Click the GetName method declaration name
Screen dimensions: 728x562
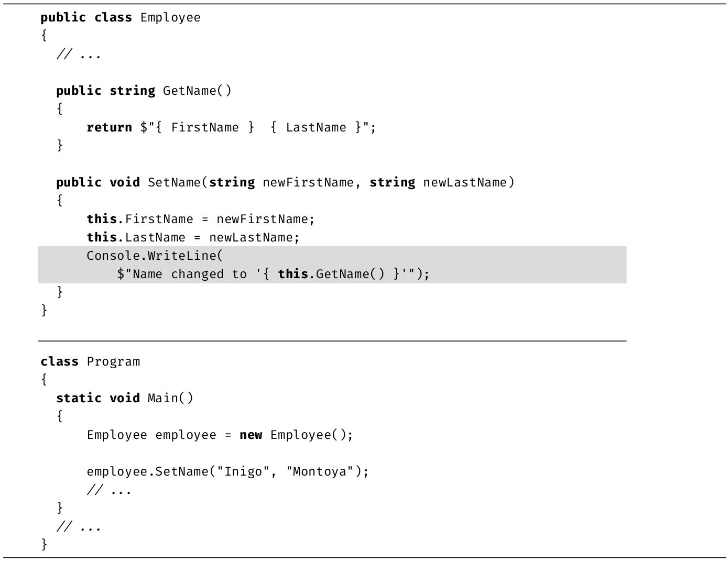coord(190,91)
